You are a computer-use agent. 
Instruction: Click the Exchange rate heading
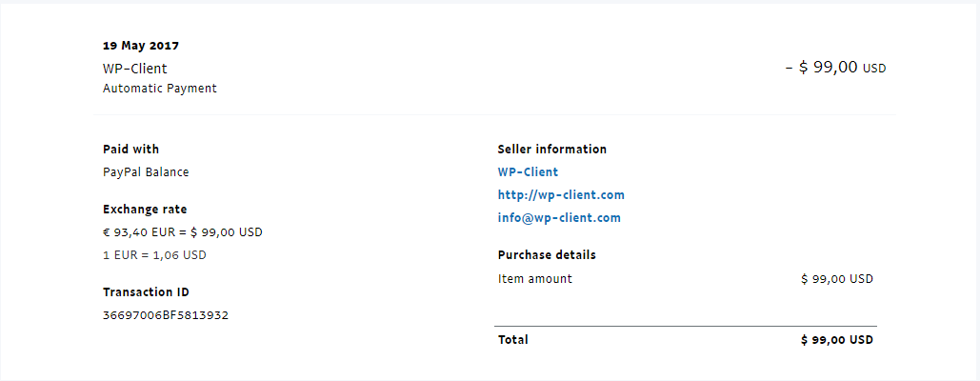pos(145,210)
